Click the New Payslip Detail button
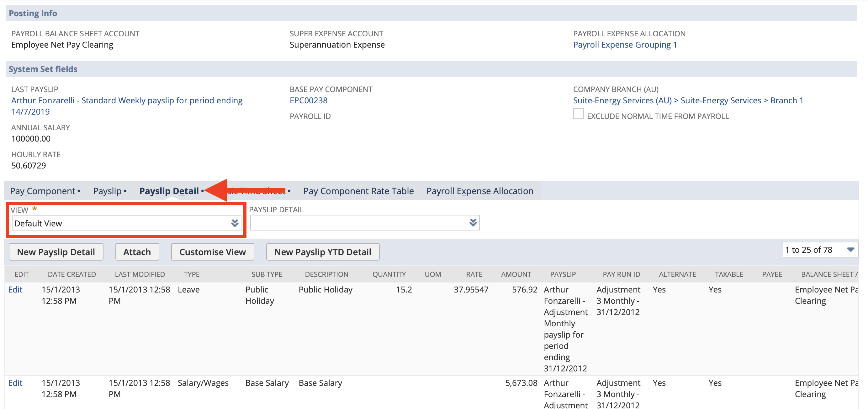868x409 pixels. click(56, 251)
